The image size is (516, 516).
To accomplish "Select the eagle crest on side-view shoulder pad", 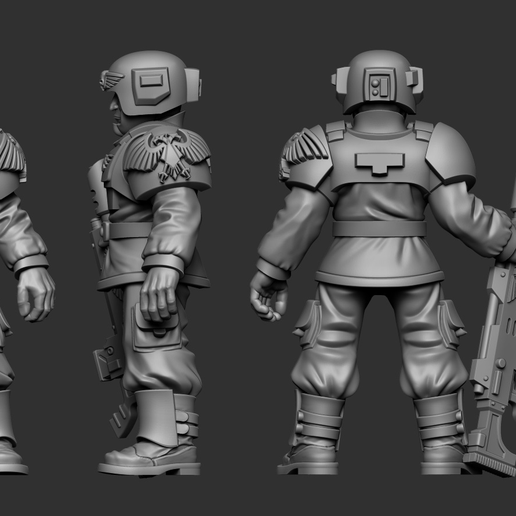I will tap(168, 155).
